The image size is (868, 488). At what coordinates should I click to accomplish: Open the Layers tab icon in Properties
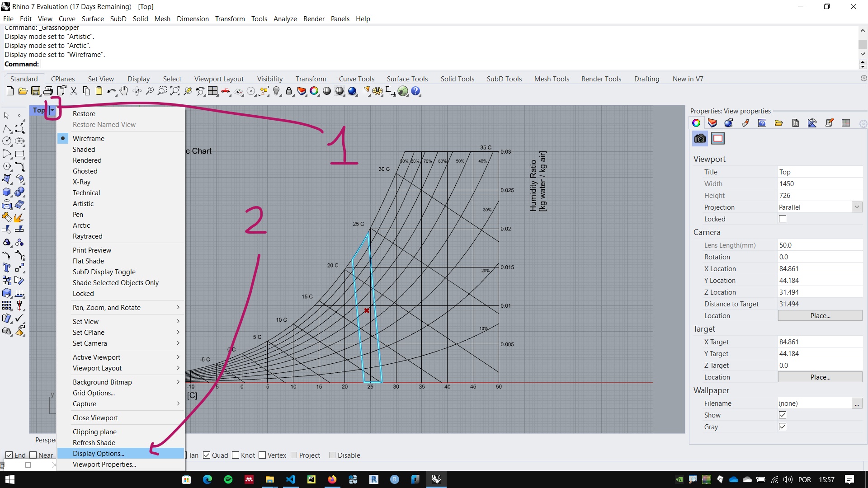pyautogui.click(x=712, y=123)
